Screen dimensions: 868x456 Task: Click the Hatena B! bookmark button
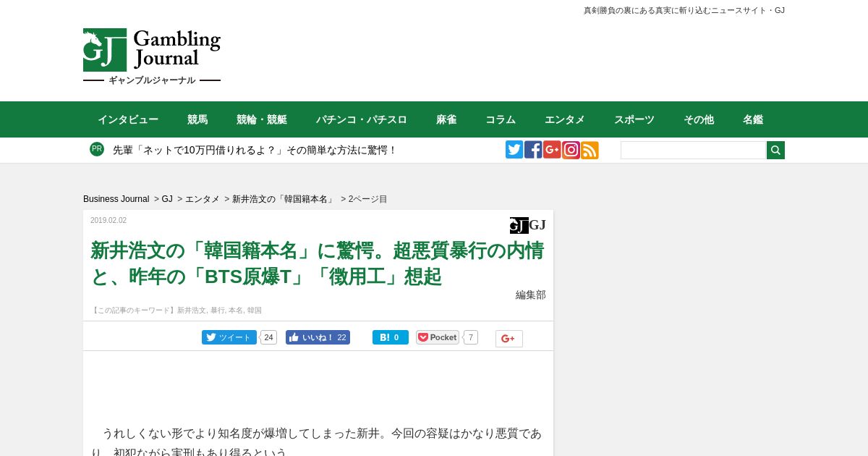pyautogui.click(x=390, y=337)
